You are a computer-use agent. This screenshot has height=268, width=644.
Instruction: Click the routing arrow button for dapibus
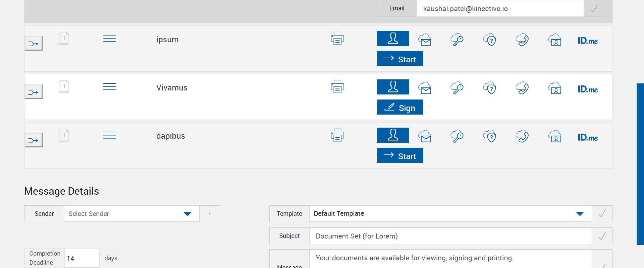(34, 140)
